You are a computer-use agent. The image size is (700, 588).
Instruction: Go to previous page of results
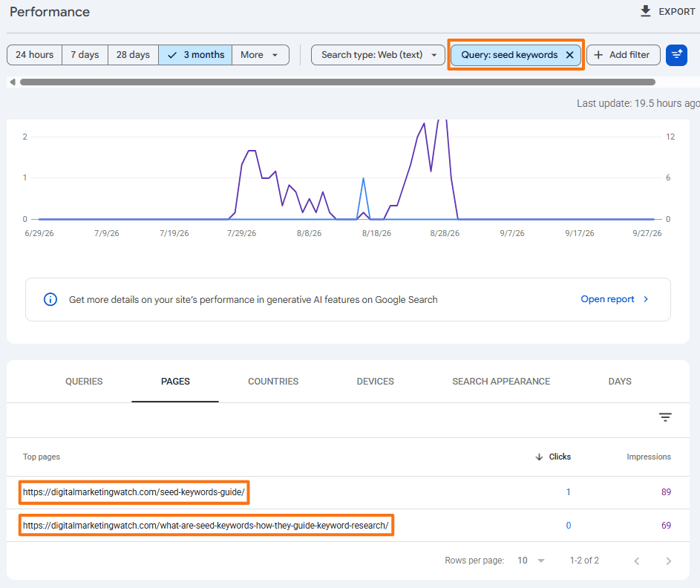(x=637, y=561)
